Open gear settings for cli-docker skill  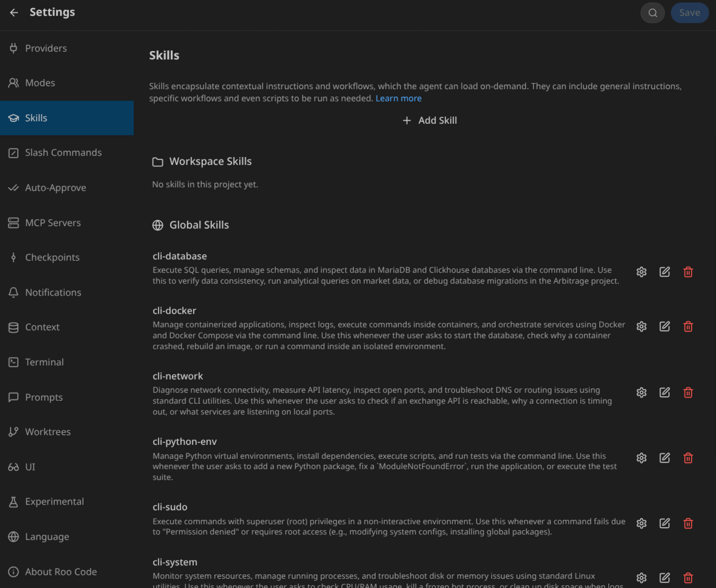(641, 327)
